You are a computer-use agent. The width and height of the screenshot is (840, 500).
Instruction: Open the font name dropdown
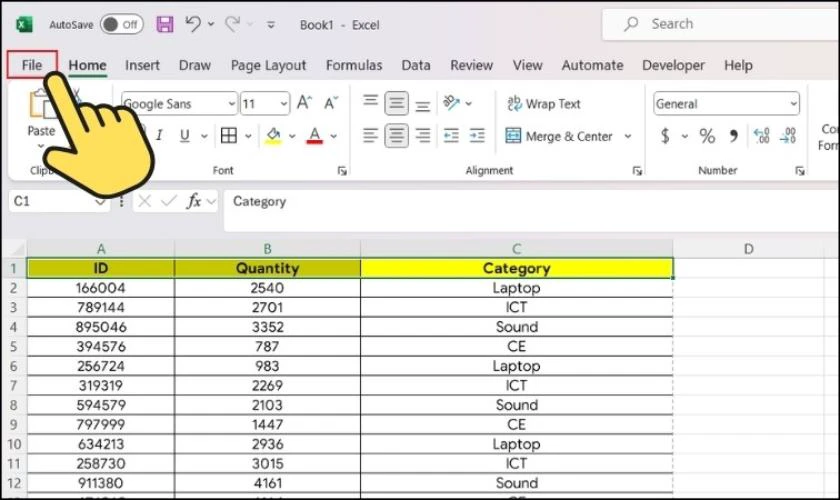232,104
